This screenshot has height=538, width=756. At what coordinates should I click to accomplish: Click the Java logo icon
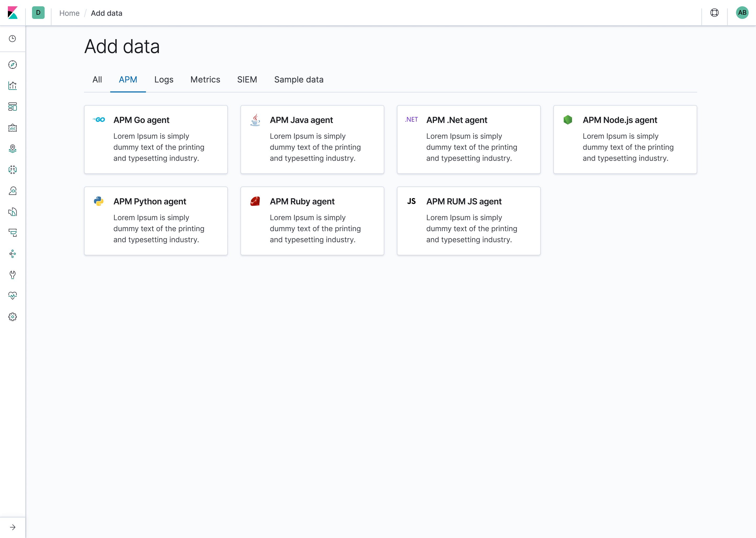pos(255,120)
